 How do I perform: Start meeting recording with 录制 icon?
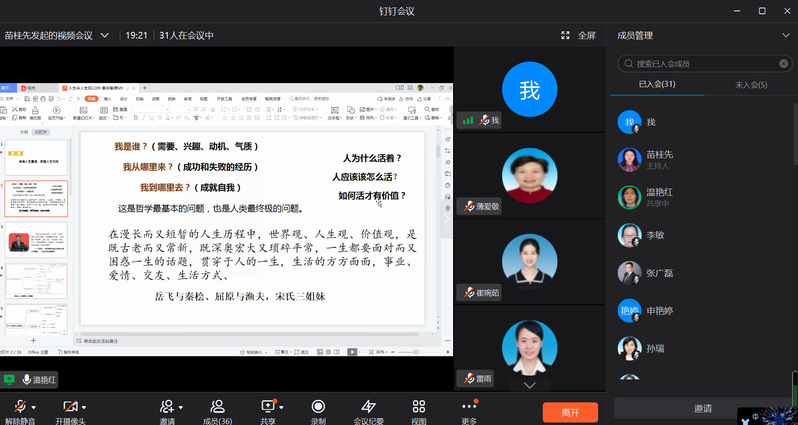[318, 406]
